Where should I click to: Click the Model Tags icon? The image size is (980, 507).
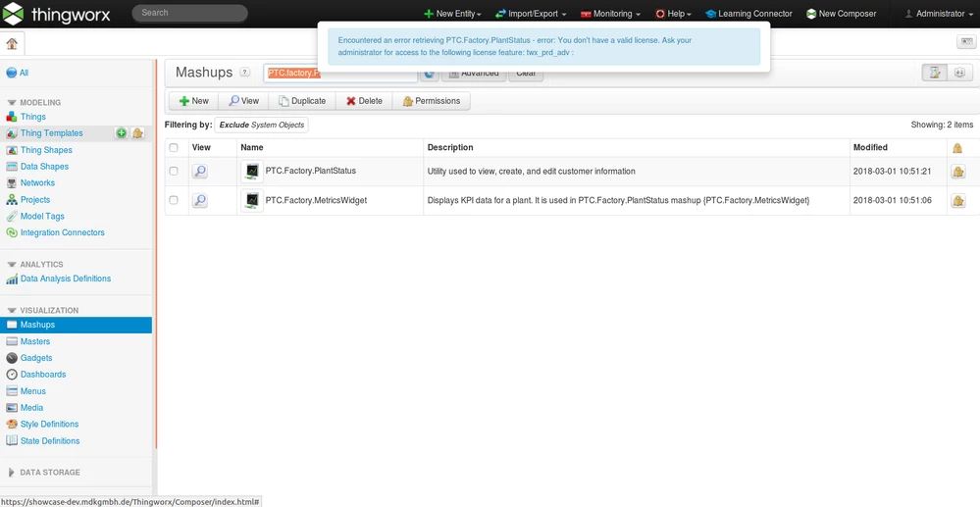[x=11, y=217]
